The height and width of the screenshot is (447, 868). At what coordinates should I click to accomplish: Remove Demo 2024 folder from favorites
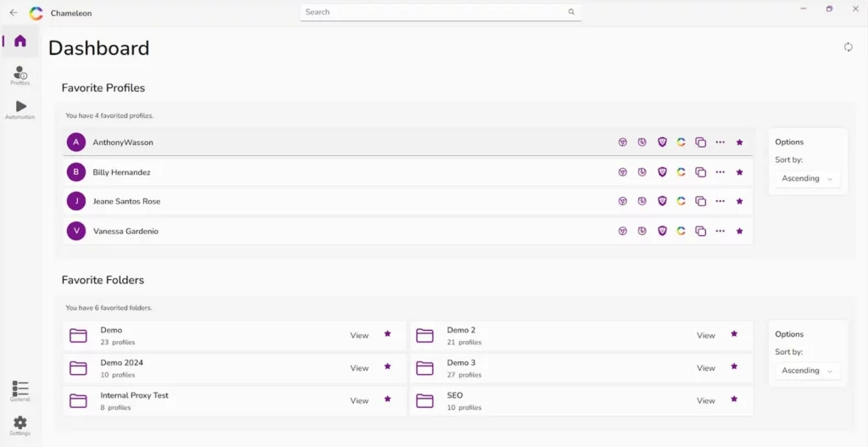point(387,366)
